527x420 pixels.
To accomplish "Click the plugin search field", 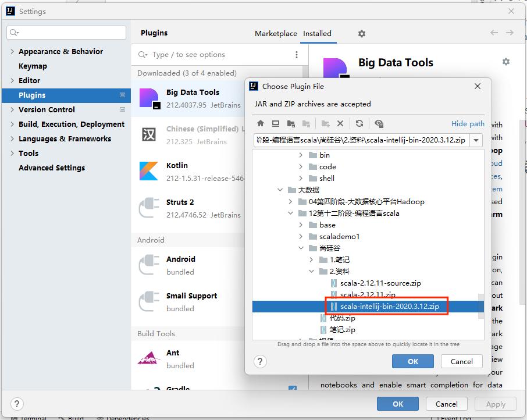I will point(215,55).
